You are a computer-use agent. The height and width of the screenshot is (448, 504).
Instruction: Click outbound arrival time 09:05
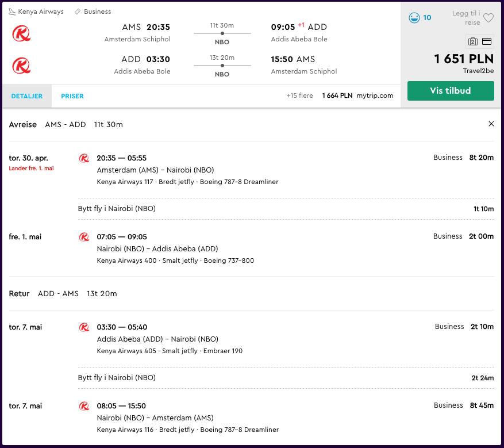[x=283, y=27]
